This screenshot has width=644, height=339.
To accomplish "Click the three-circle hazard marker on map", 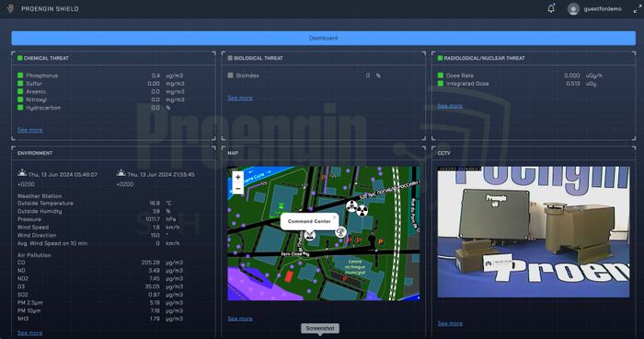I will click(x=351, y=206).
